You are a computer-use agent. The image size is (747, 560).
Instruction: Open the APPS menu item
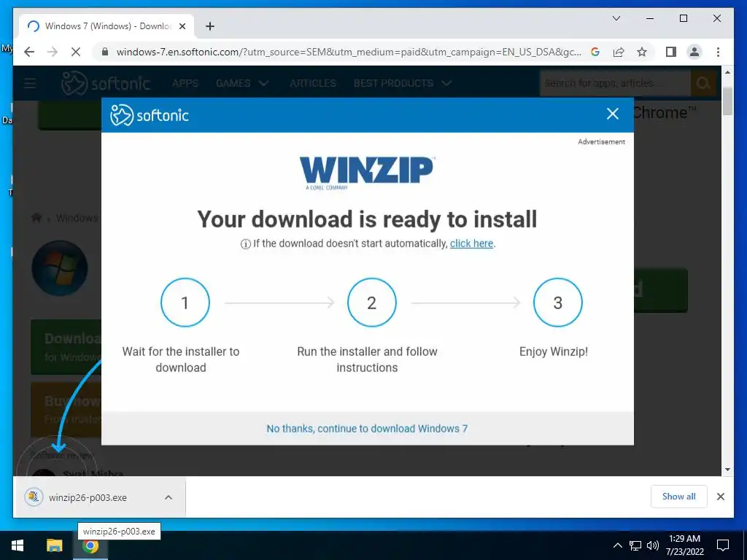(x=185, y=83)
